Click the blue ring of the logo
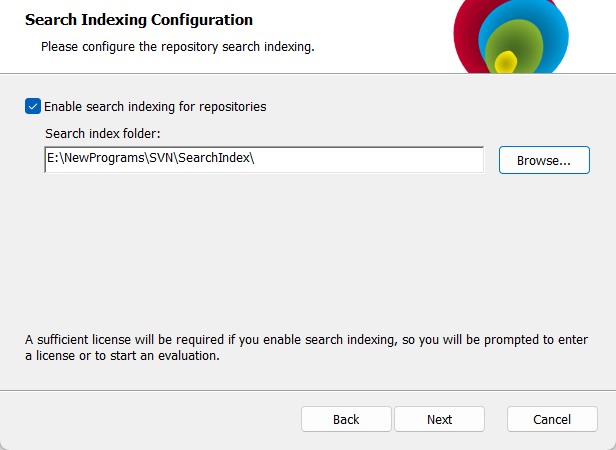The width and height of the screenshot is (616, 450). pos(556,31)
